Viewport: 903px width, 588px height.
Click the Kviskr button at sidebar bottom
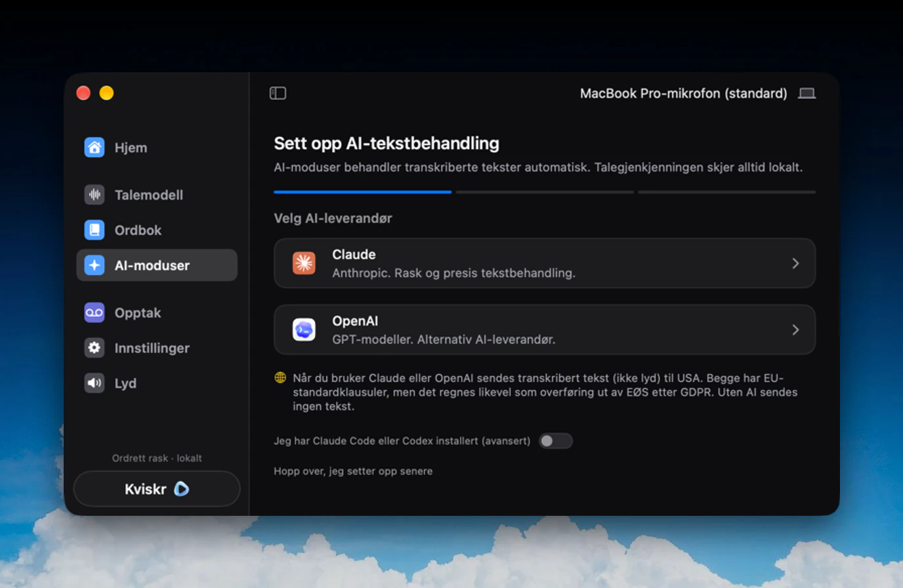(156, 489)
